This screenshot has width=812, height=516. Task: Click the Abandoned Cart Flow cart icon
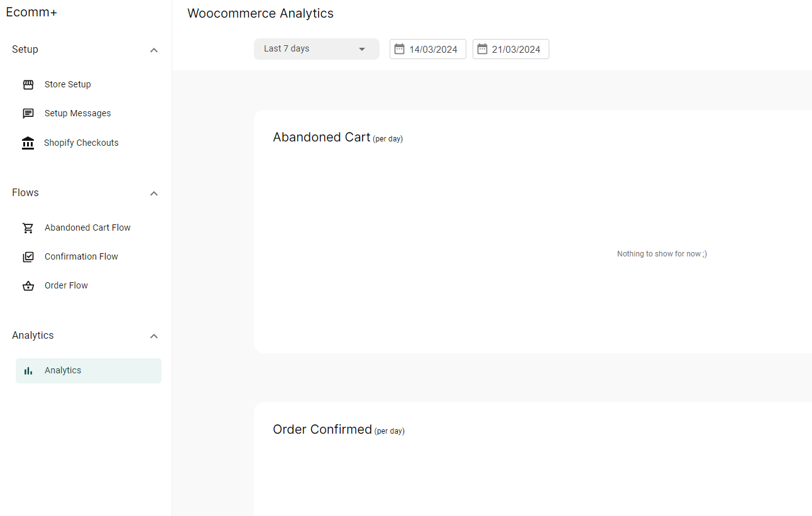pos(28,228)
